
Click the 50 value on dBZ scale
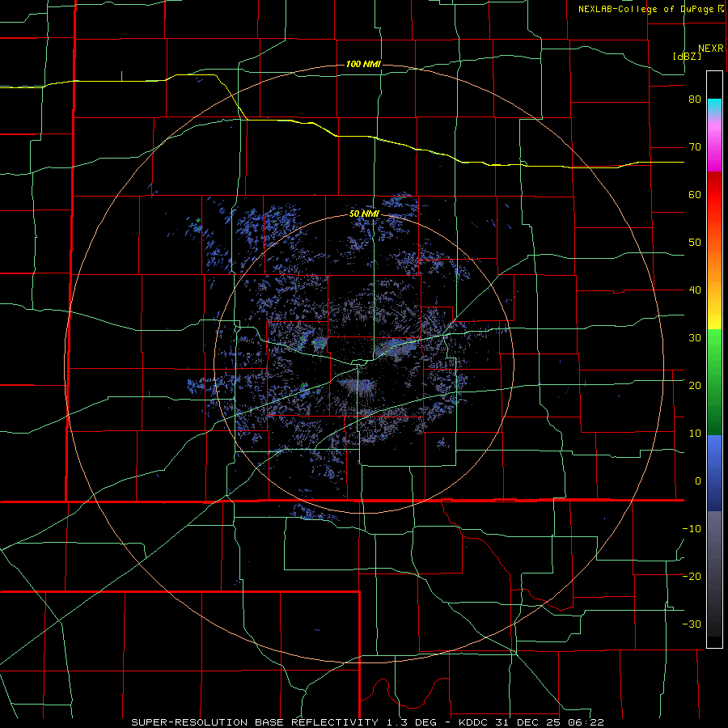pos(695,243)
